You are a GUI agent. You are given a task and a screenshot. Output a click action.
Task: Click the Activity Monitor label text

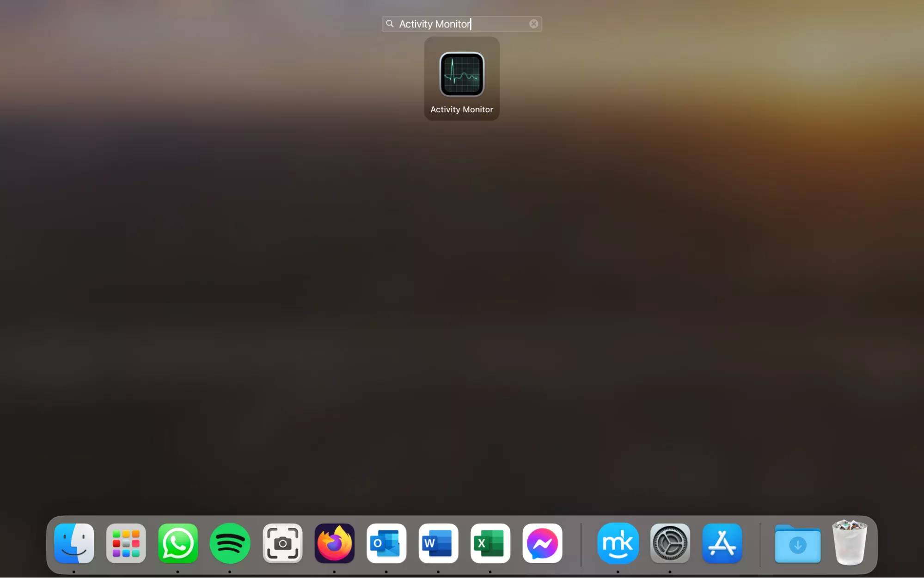pos(461,110)
